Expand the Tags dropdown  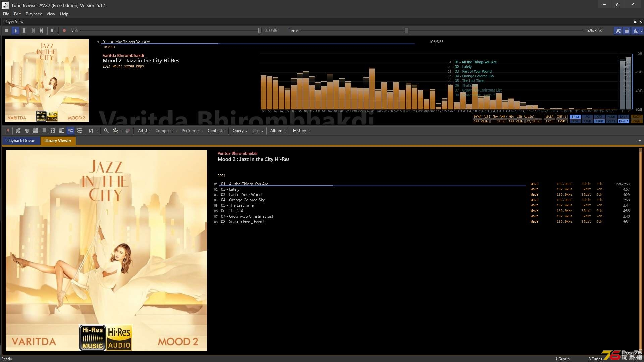[x=257, y=131]
